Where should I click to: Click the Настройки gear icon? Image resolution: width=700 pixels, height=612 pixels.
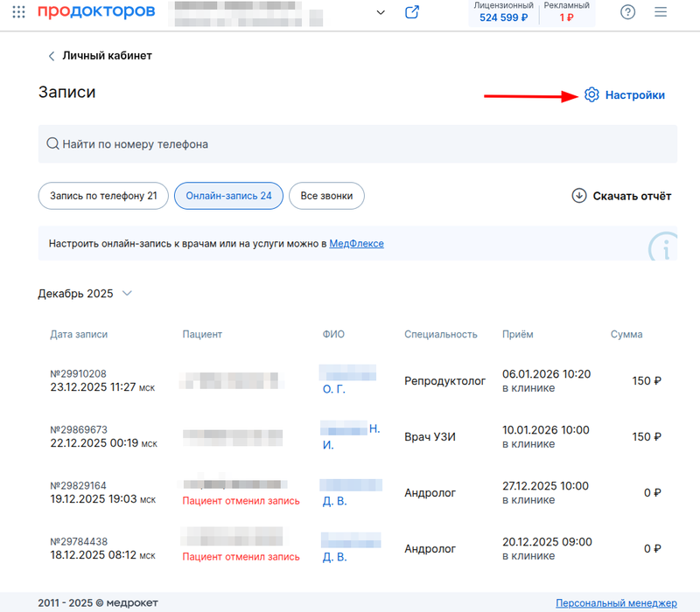pyautogui.click(x=591, y=95)
